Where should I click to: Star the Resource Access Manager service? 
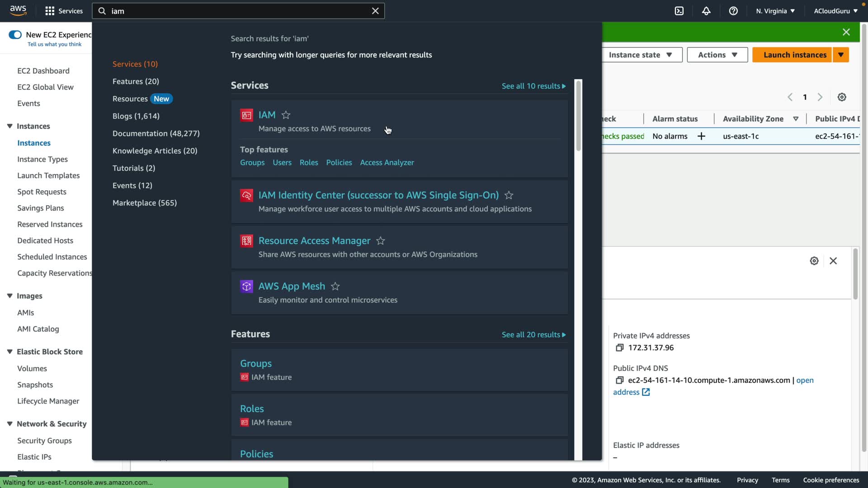(381, 241)
